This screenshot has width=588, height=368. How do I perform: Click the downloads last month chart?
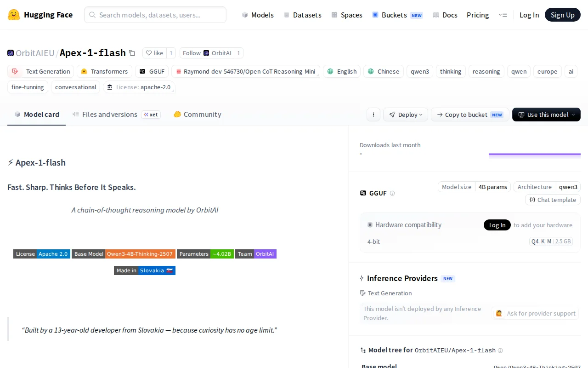535,155
